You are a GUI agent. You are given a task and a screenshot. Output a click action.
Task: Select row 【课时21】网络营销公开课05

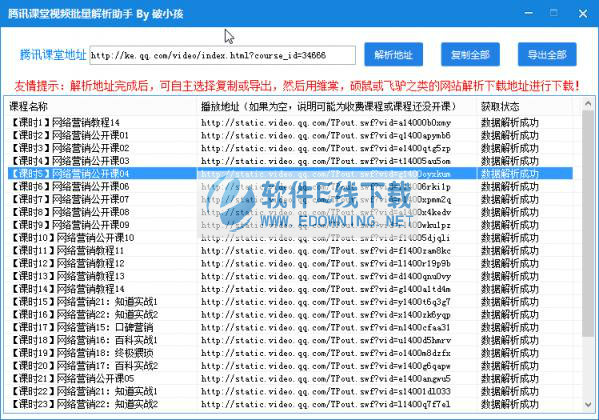tap(290, 379)
